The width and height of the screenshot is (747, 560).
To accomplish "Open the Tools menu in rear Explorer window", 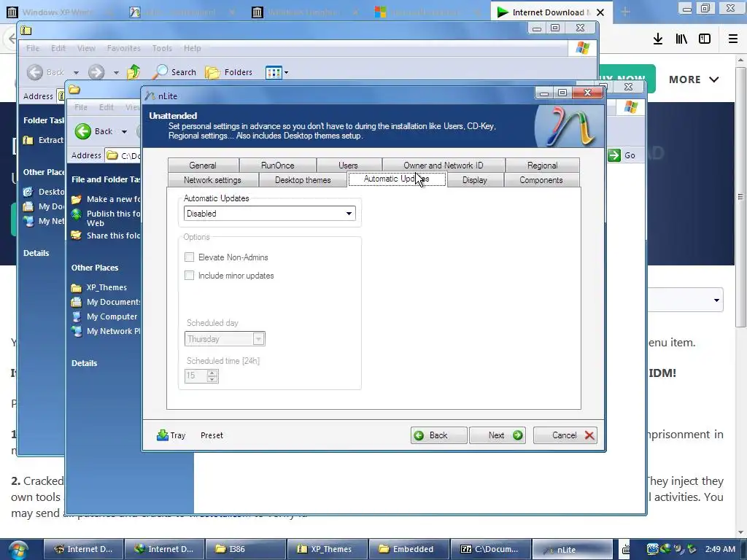I will coord(162,48).
